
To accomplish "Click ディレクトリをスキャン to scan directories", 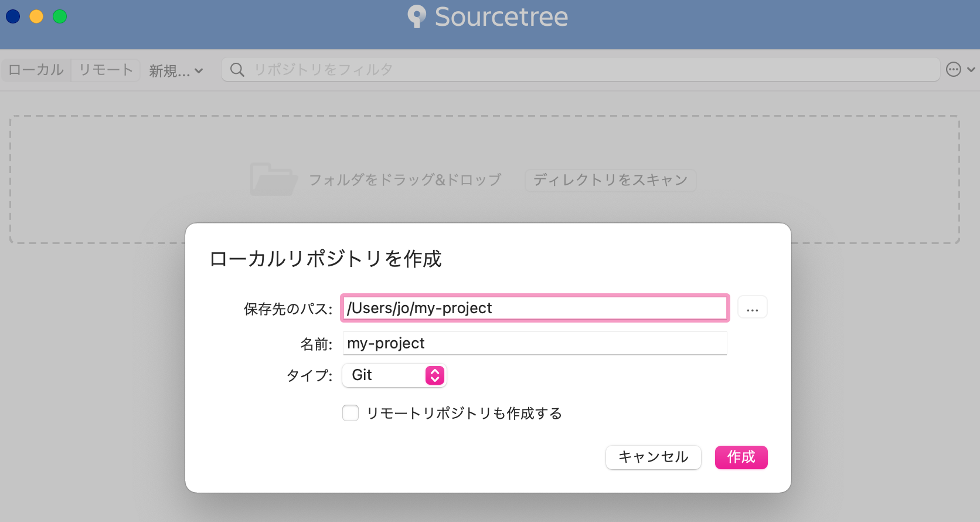I will [x=610, y=180].
